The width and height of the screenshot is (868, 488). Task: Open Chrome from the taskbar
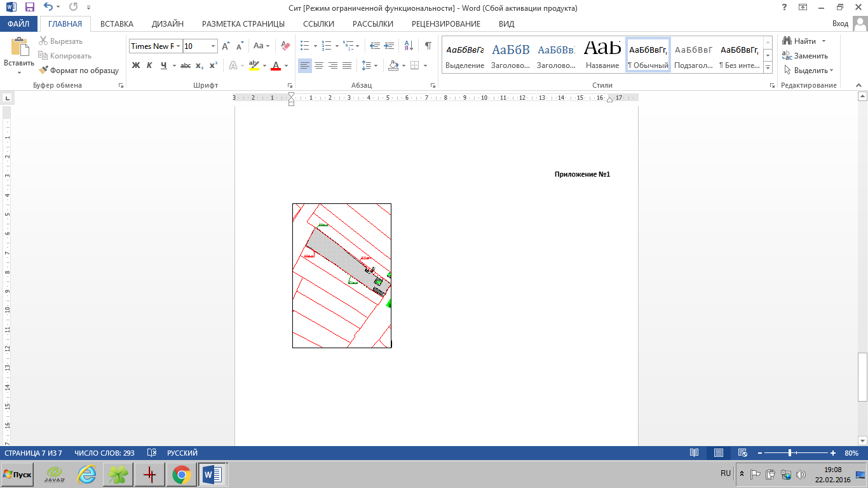pyautogui.click(x=181, y=475)
